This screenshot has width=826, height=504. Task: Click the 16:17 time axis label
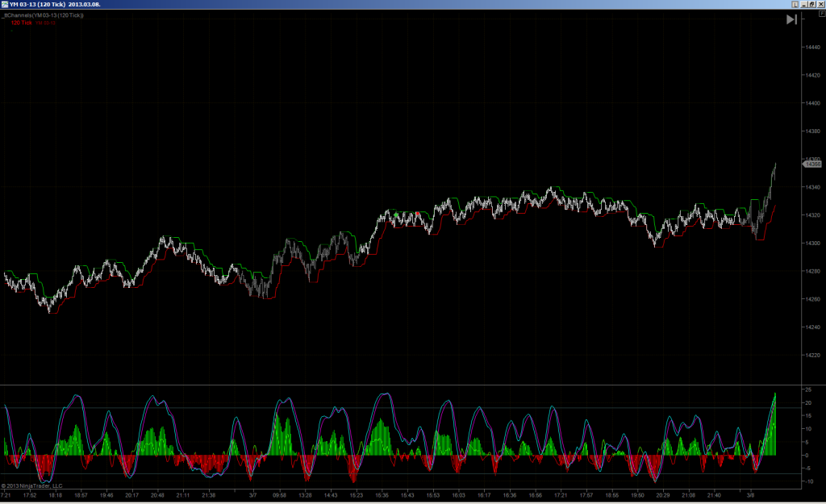point(484,495)
